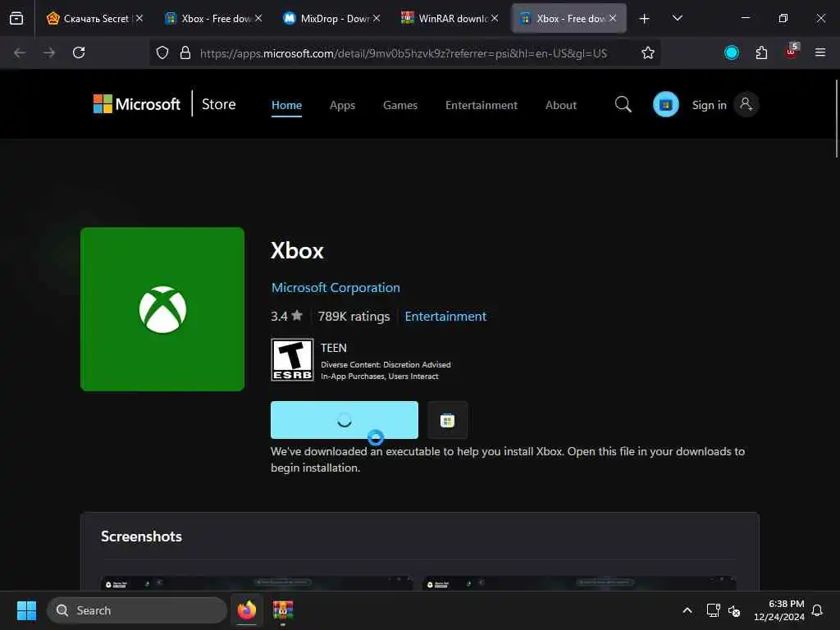The height and width of the screenshot is (630, 840).
Task: Select the Home nav item
Action: 286,105
